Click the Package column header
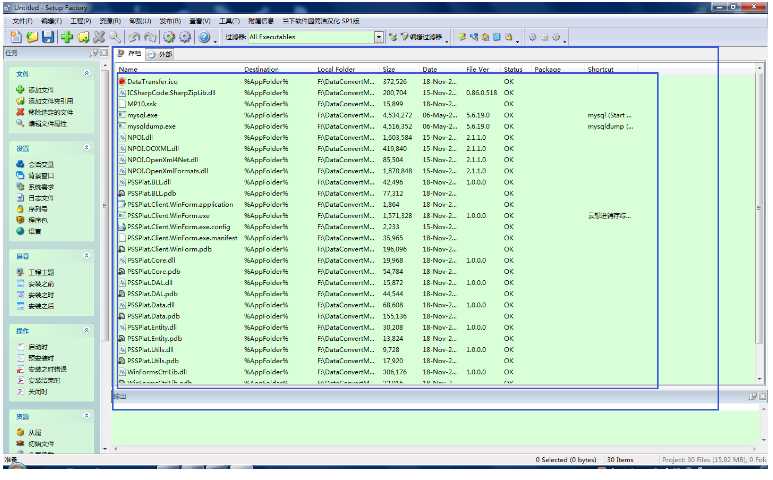Image resolution: width=773 pixels, height=480 pixels. (x=559, y=69)
